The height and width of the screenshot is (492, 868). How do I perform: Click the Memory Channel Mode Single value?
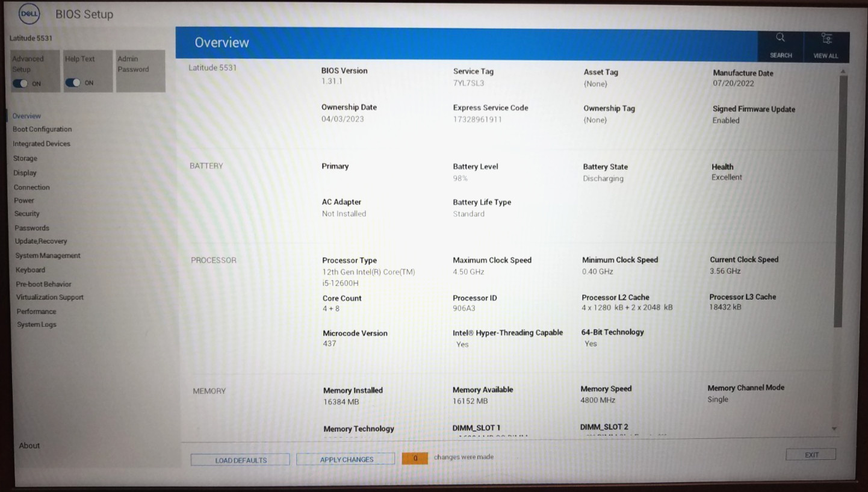coord(718,399)
